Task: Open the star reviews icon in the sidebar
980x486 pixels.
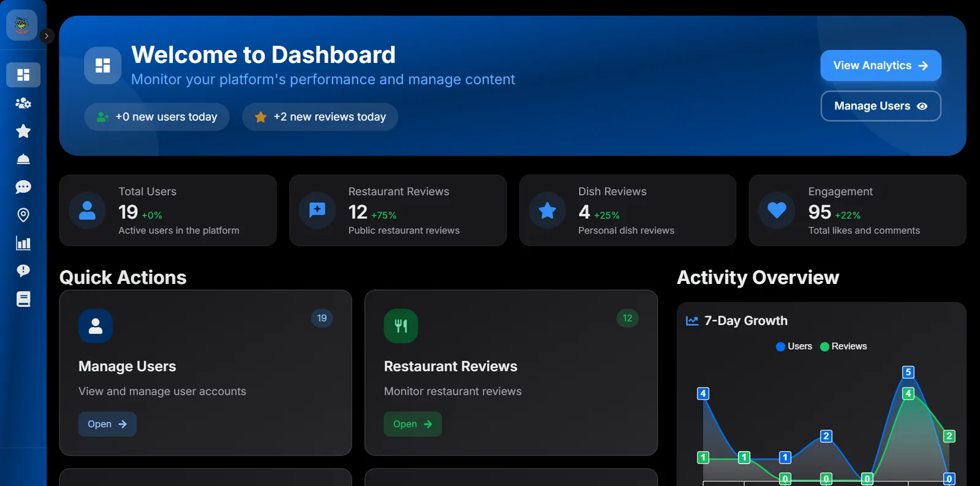Action: pos(23,131)
